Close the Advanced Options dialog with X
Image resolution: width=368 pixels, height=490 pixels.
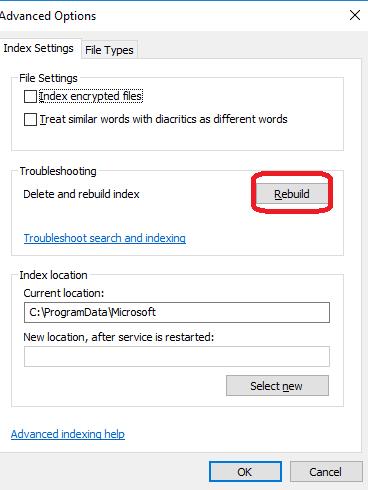pos(355,15)
